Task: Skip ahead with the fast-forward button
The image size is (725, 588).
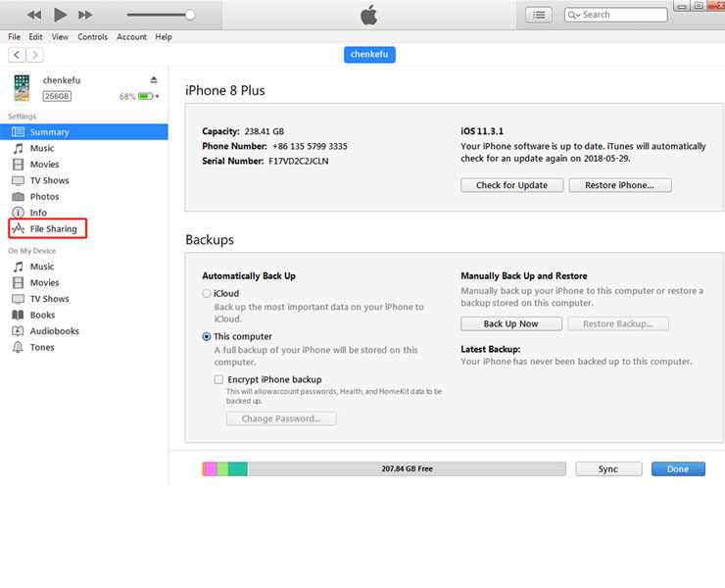Action: 85,15
